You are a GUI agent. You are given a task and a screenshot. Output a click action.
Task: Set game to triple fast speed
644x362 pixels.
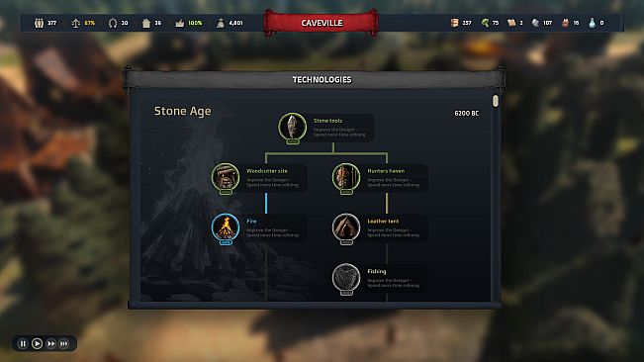coord(64,343)
